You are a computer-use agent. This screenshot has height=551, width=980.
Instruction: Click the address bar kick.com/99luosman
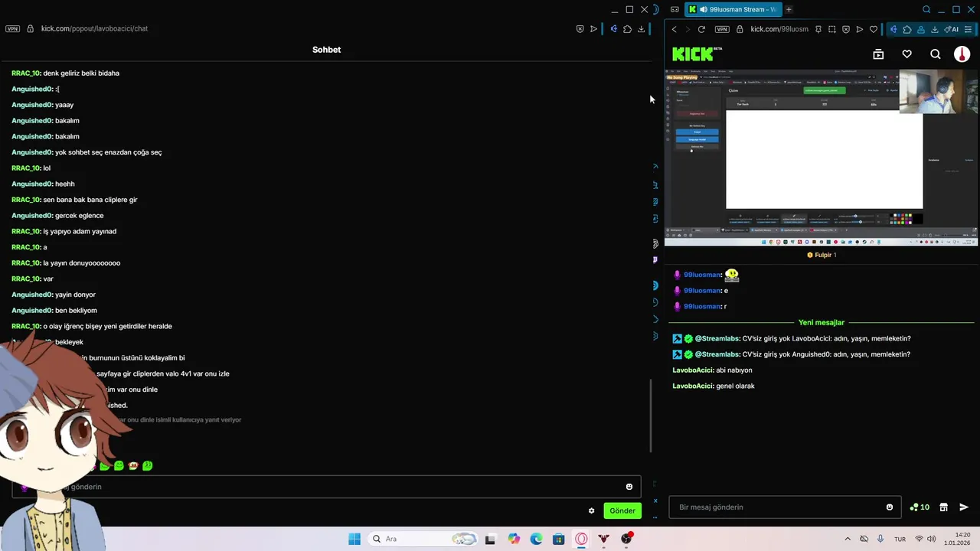point(779,29)
